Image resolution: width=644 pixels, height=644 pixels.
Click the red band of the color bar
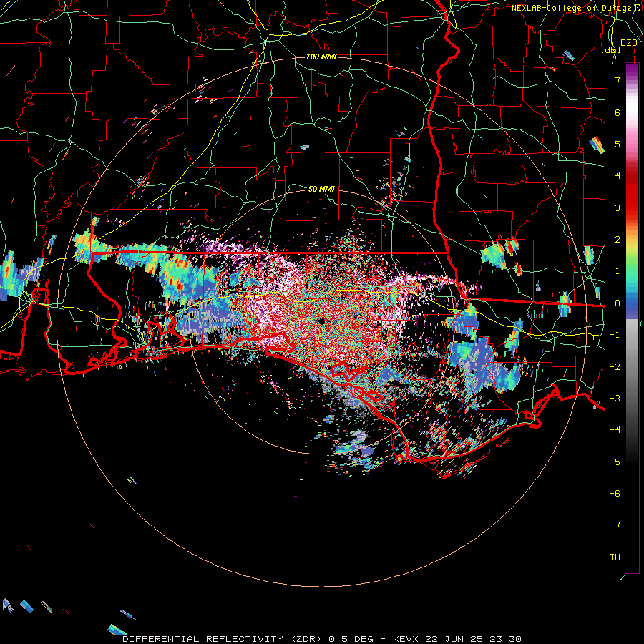click(632, 191)
